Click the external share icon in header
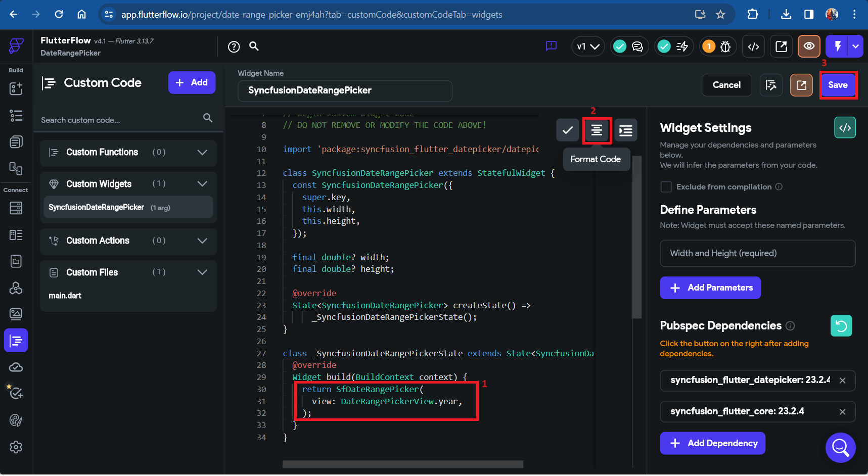Image resolution: width=868 pixels, height=476 pixels. (781, 46)
